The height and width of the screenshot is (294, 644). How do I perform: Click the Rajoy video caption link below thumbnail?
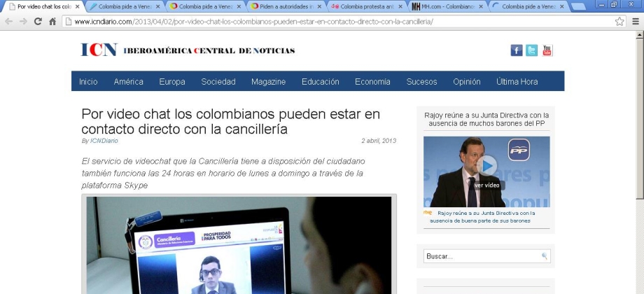click(483, 217)
